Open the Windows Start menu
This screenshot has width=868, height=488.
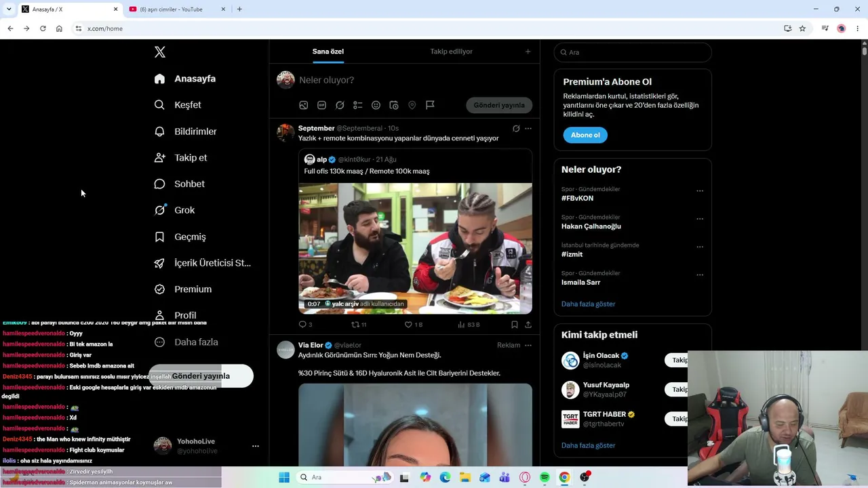coord(283,477)
